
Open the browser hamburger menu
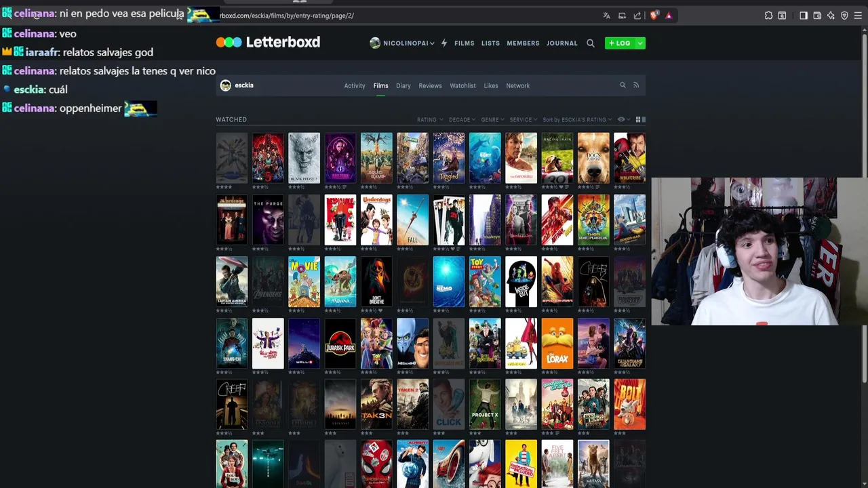(x=858, y=16)
